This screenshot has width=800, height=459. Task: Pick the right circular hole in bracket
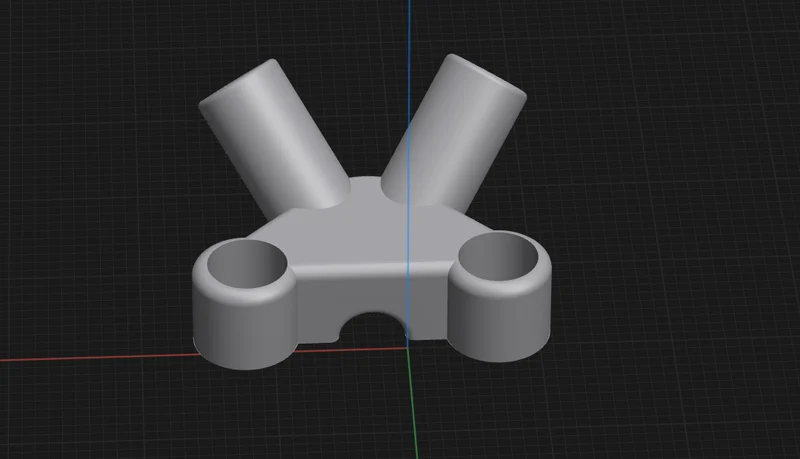498,258
